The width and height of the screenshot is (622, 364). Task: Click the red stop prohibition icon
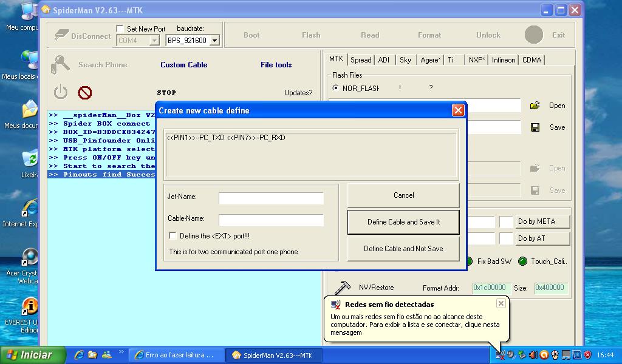(85, 93)
